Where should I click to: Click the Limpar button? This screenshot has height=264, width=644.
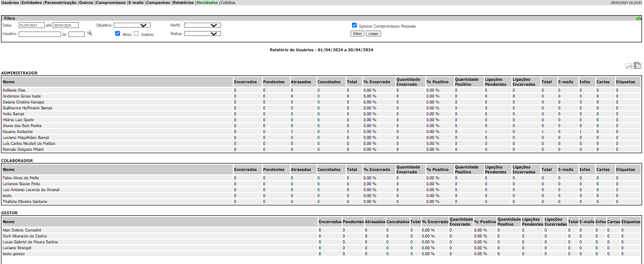pyautogui.click(x=373, y=34)
